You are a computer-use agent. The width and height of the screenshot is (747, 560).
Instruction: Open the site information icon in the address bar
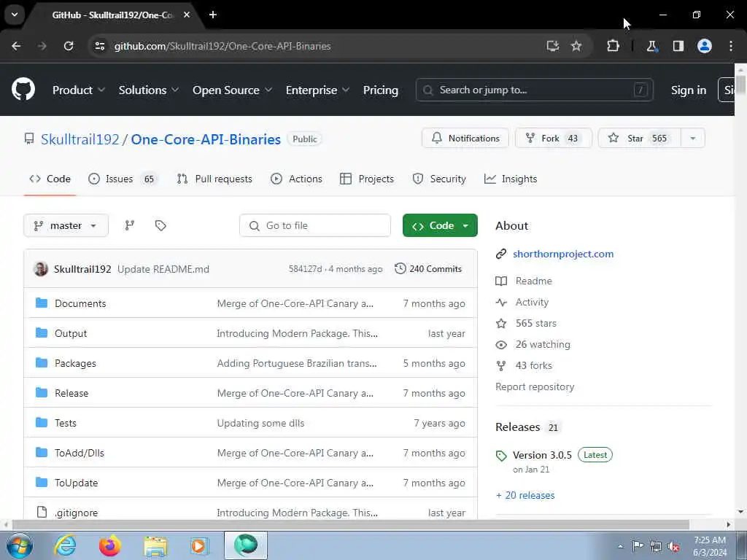99,46
